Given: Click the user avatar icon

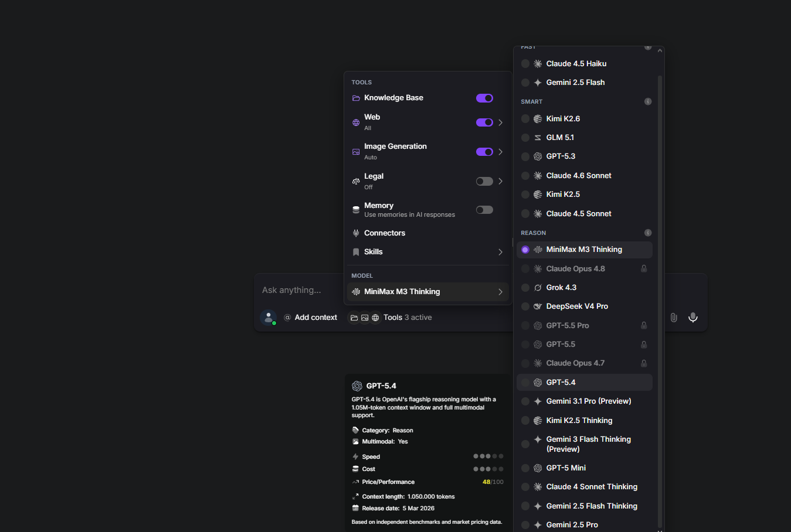Looking at the screenshot, I should tap(269, 318).
